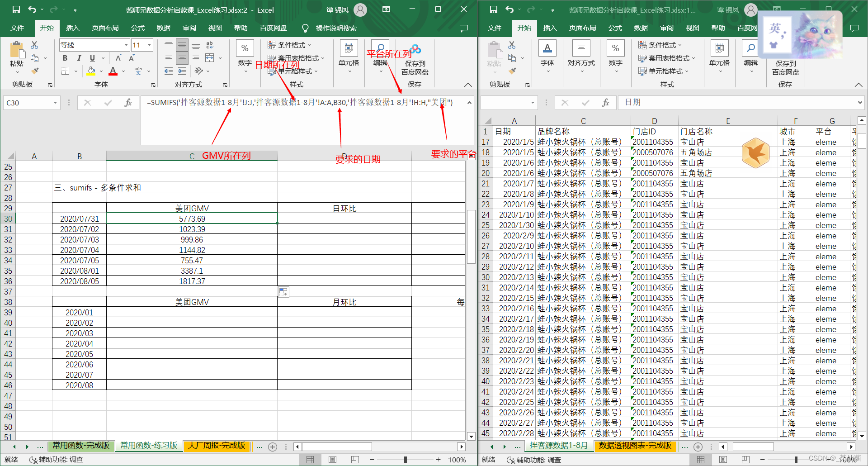This screenshot has height=466, width=868.
Task: Toggle Center horizontal alignment in left window
Action: pos(182,58)
